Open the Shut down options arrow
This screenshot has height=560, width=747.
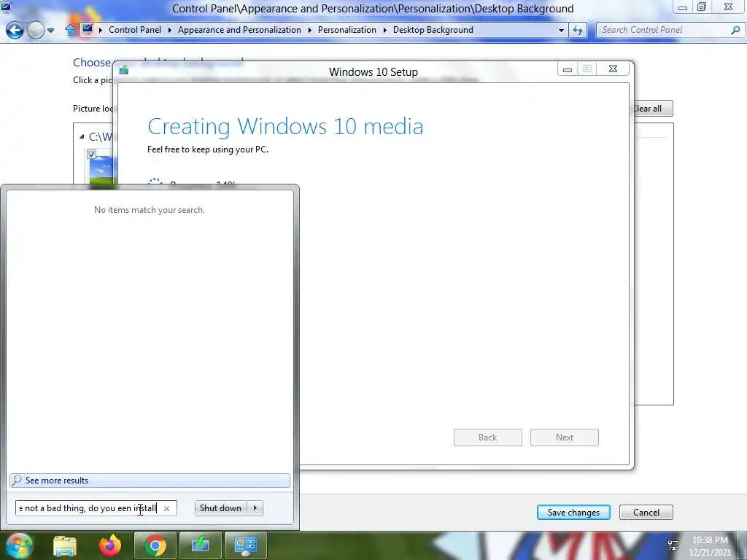pyautogui.click(x=255, y=508)
